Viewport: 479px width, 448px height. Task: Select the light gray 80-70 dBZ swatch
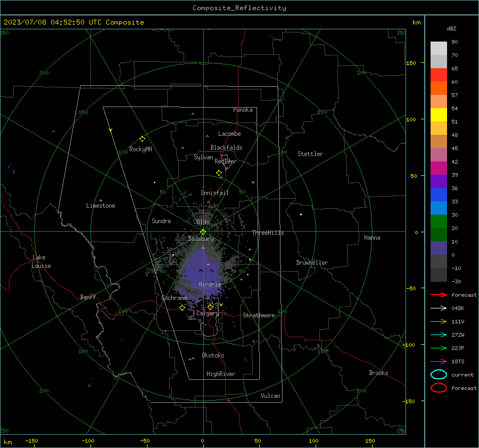pyautogui.click(x=439, y=48)
